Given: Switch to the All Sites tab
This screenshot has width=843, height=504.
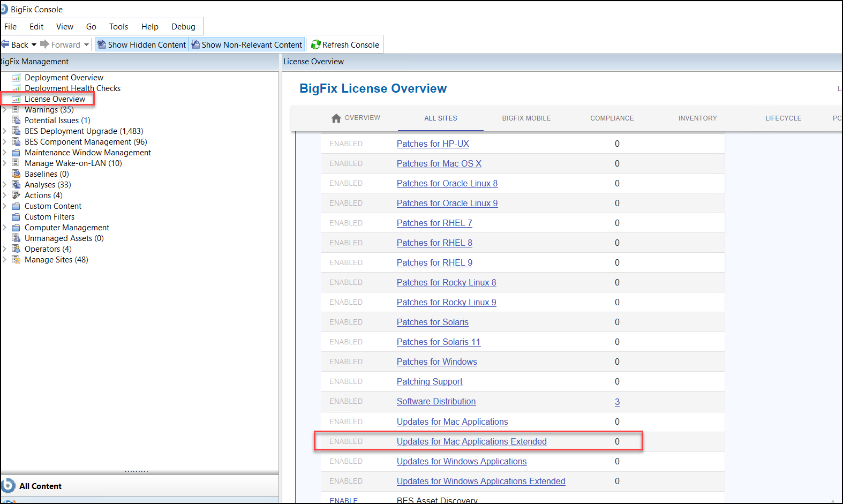Looking at the screenshot, I should pos(441,118).
